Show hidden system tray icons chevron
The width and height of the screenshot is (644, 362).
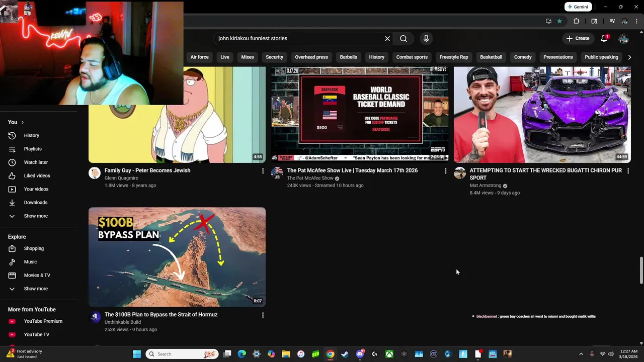point(581,354)
